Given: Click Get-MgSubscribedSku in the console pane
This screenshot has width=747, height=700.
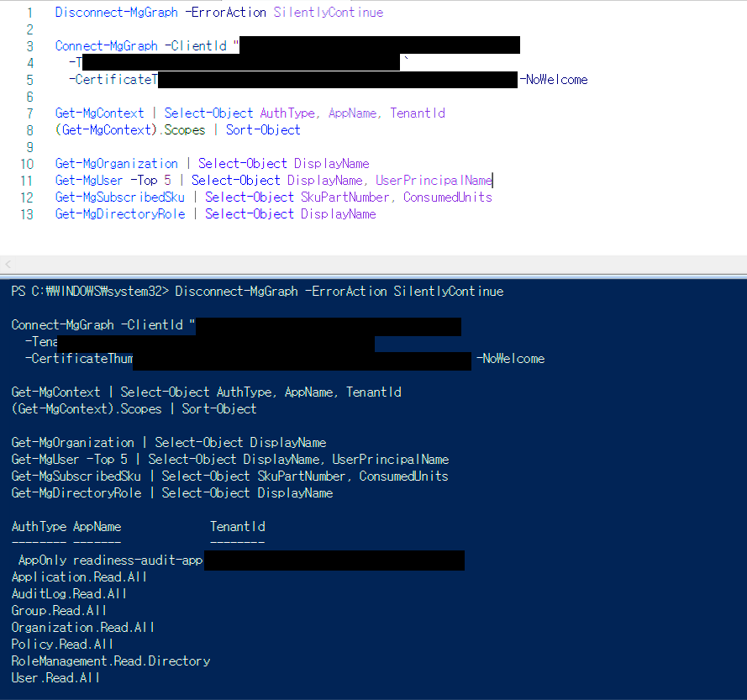Looking at the screenshot, I should (x=76, y=476).
